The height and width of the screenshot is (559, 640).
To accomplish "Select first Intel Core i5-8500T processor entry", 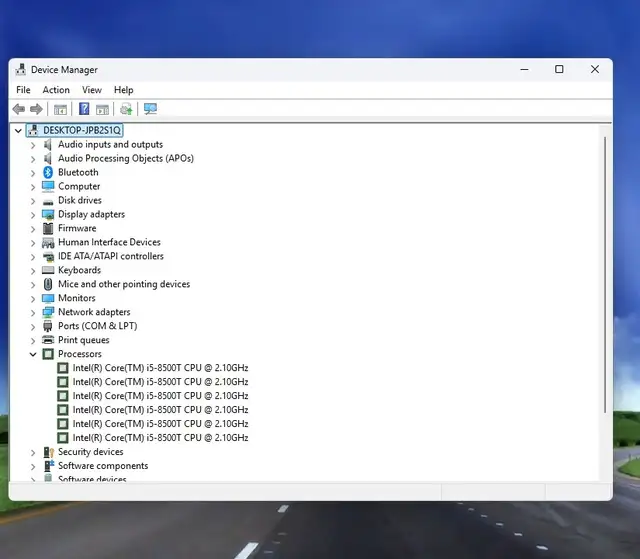I will pyautogui.click(x=160, y=368).
